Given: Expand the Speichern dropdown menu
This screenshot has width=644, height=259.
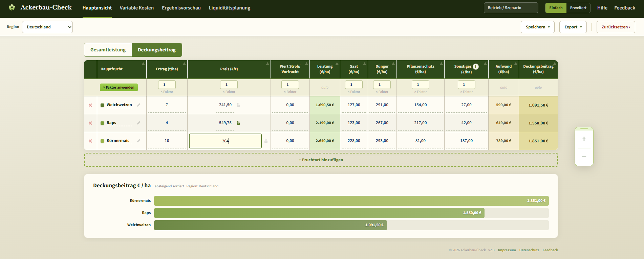Looking at the screenshot, I should click(x=537, y=27).
